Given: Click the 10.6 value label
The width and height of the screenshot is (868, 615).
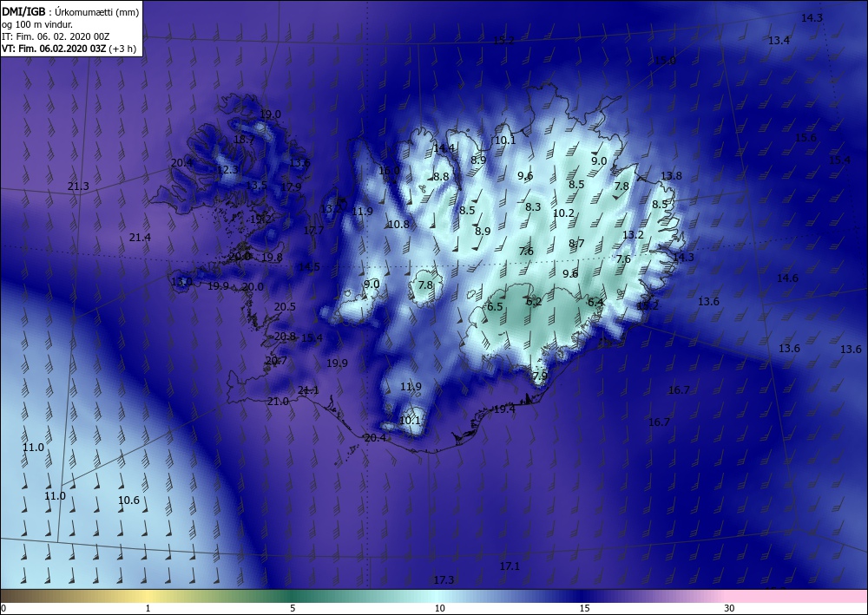Looking at the screenshot, I should tap(129, 500).
